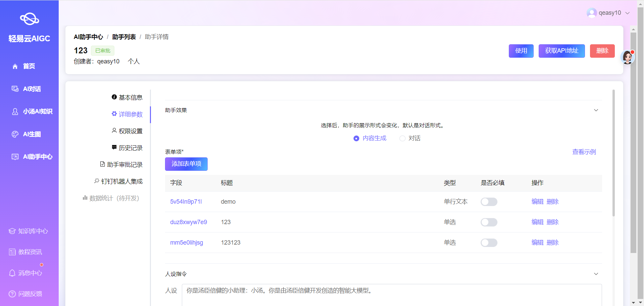Click 删除 for the duz8xwyw7e9 row

(552, 222)
